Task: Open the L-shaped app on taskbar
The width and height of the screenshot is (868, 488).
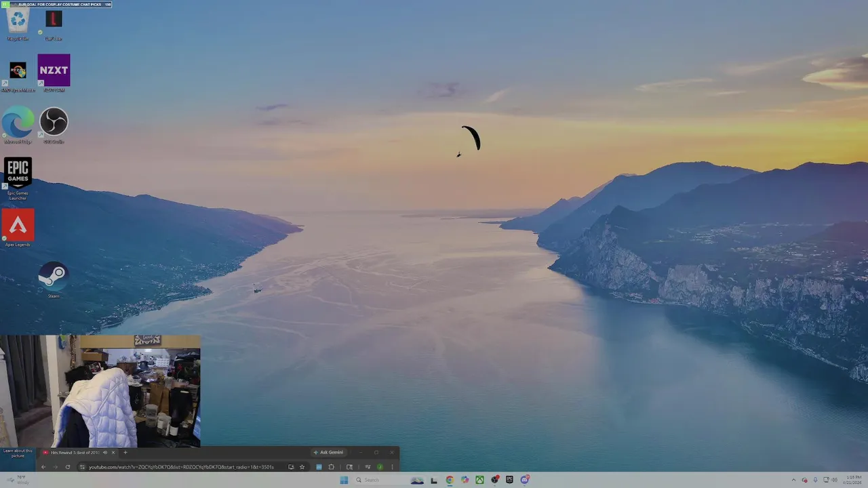Action: pos(434,480)
